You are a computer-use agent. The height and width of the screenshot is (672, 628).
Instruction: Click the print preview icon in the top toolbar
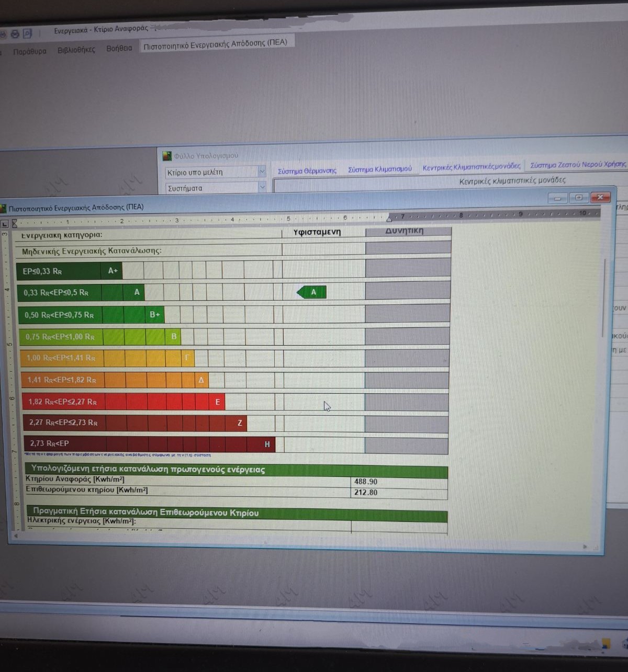[27, 33]
